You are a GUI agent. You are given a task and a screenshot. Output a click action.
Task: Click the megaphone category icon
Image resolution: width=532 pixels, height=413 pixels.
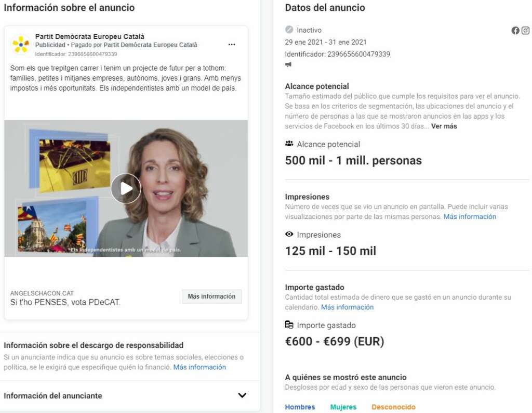288,64
